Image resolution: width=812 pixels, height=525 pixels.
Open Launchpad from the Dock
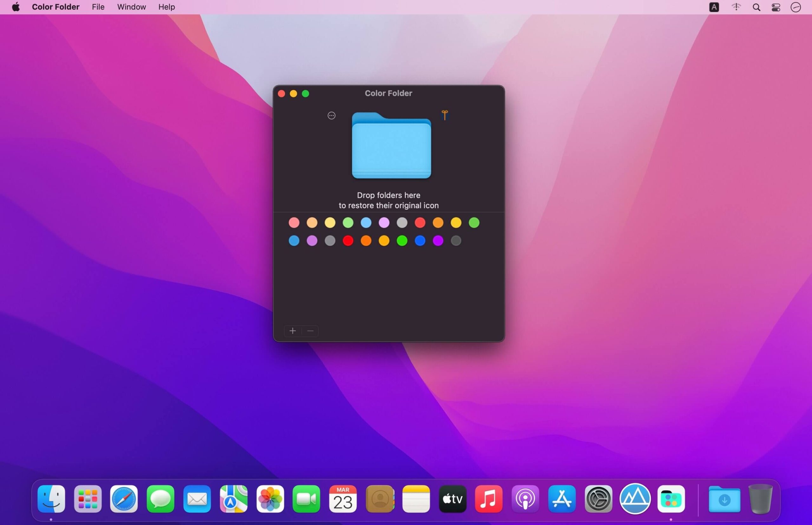pos(87,499)
